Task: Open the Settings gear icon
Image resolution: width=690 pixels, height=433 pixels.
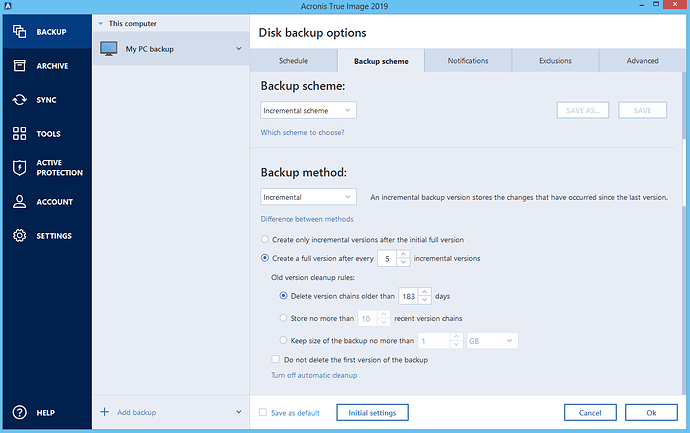Action: pos(19,235)
